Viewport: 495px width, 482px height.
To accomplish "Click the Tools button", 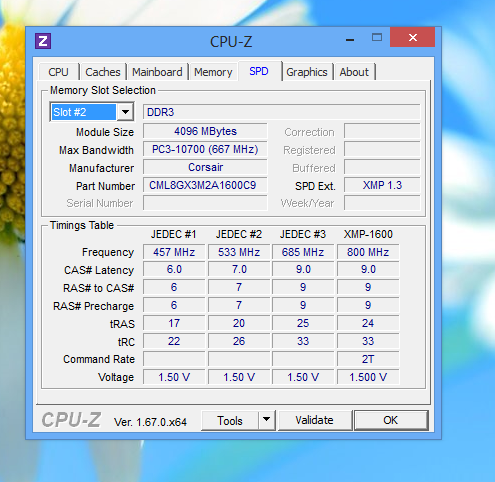I will pyautogui.click(x=230, y=421).
